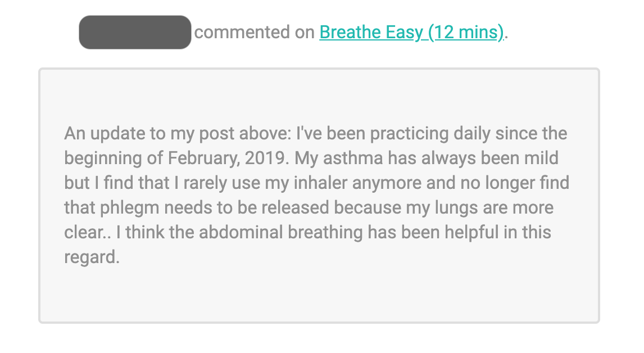Click the 'commented on' text
The width and height of the screenshot is (644, 353).
tap(254, 32)
